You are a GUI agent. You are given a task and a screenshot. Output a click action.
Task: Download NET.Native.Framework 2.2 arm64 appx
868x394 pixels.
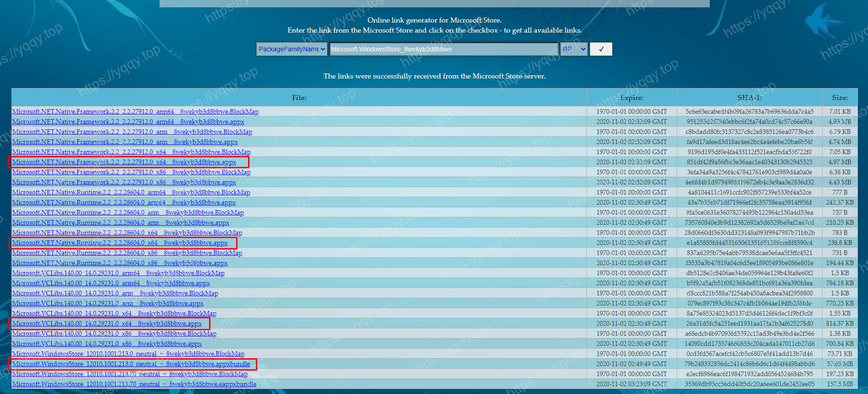click(128, 122)
